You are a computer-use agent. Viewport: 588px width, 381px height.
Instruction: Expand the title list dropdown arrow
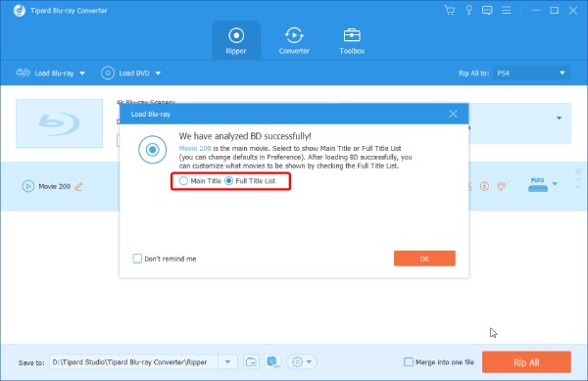[x=560, y=118]
